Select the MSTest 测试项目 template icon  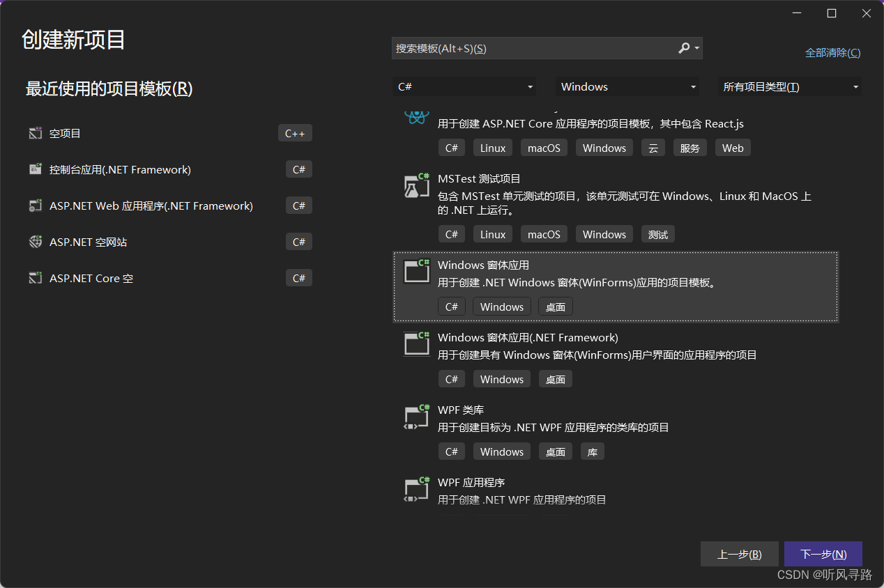[x=416, y=185]
